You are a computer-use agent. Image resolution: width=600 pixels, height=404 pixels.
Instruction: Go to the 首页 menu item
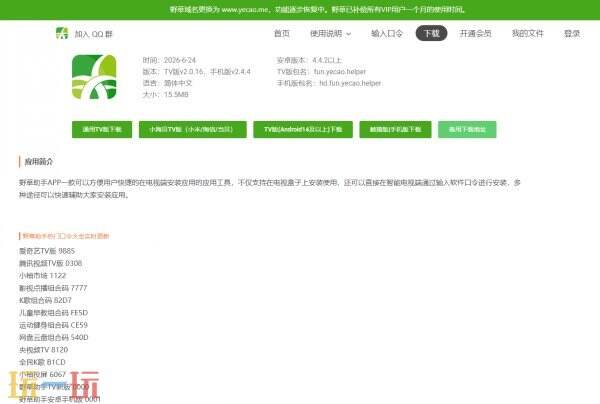point(282,33)
